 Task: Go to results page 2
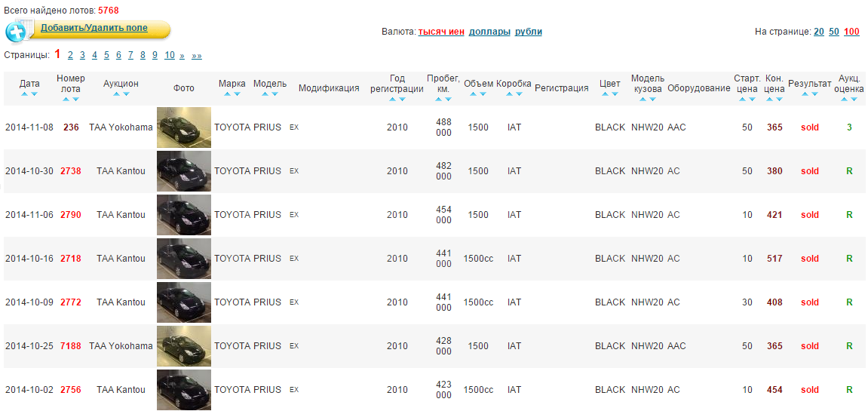70,55
